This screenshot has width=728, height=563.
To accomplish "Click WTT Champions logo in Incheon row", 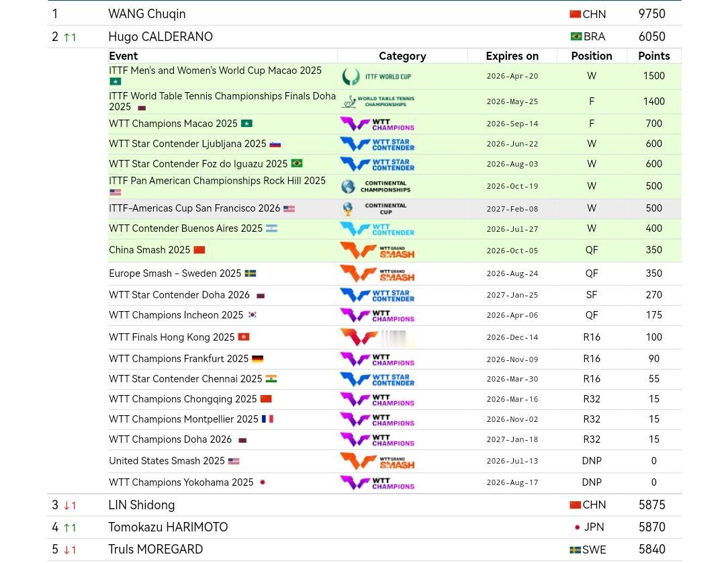I will pyautogui.click(x=377, y=315).
